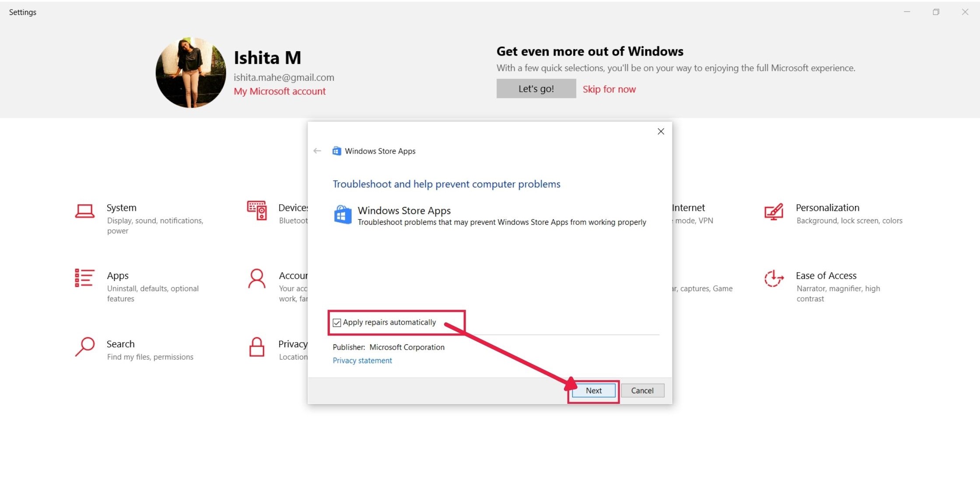
Task: Open Personalization via the pen icon
Action: [773, 212]
